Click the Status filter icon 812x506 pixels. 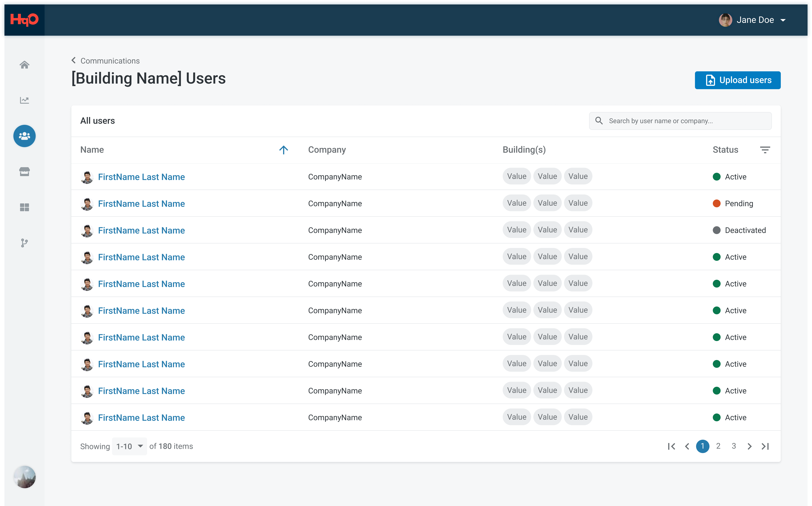(x=765, y=150)
